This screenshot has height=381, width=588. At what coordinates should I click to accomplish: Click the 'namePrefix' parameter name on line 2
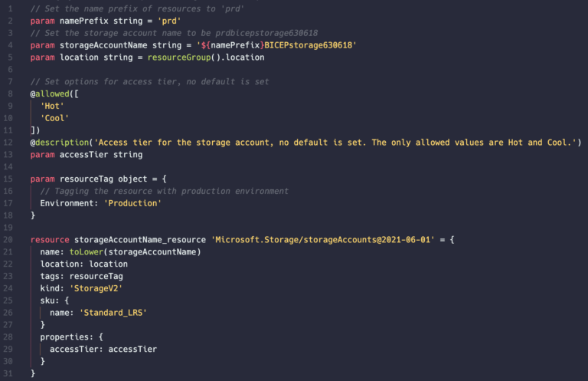click(84, 21)
